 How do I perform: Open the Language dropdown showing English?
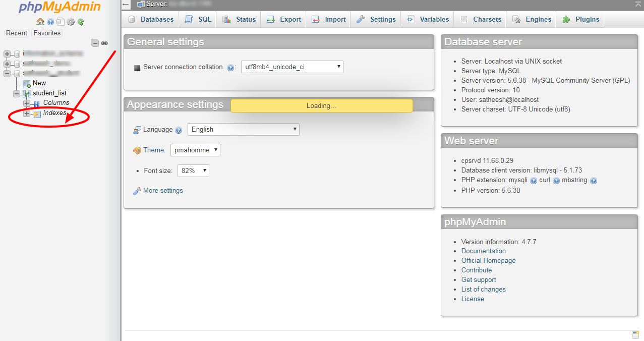244,130
